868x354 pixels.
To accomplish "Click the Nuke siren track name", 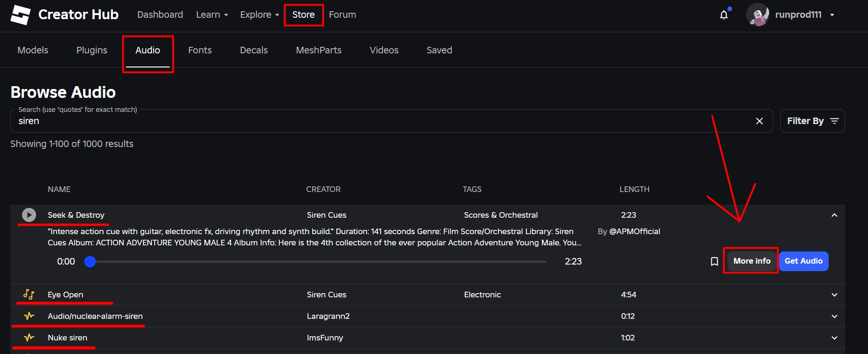I will pos(67,338).
